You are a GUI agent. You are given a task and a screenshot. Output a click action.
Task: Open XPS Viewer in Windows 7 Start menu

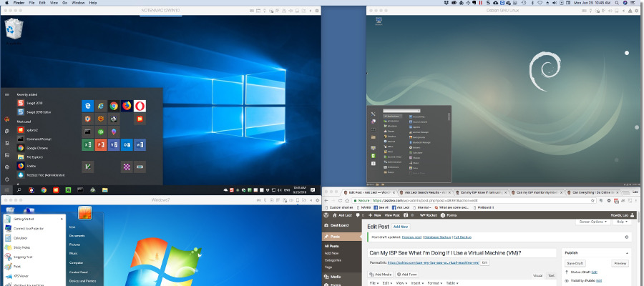(34, 276)
